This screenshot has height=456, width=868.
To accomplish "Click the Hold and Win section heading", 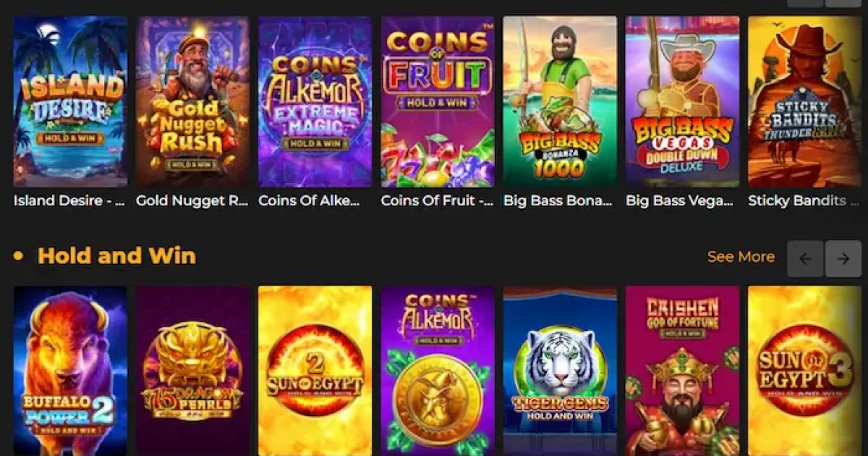I will (116, 256).
